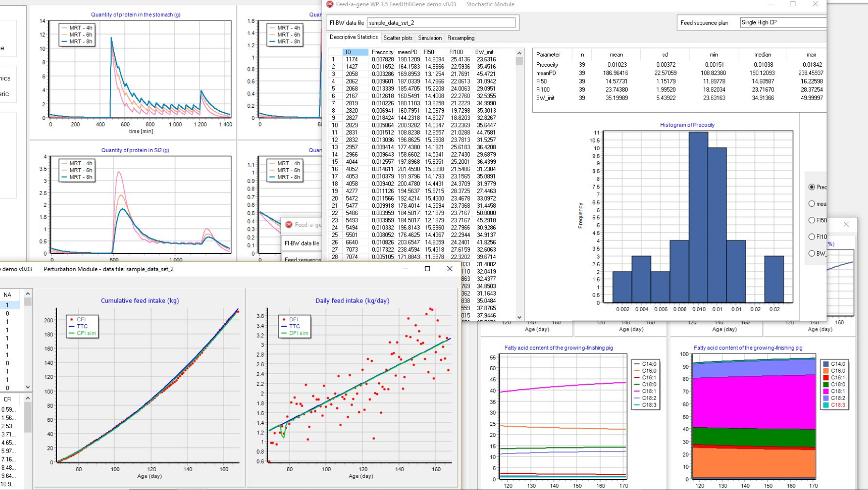Viewport: 868px width, 490px height.
Task: Click the FI-BW data file input field
Action: click(441, 23)
